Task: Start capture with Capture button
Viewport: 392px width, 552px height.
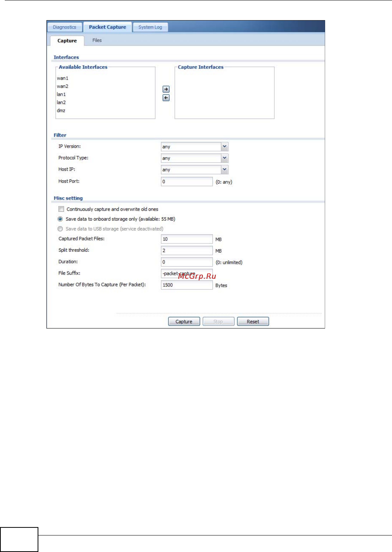Action: click(184, 321)
